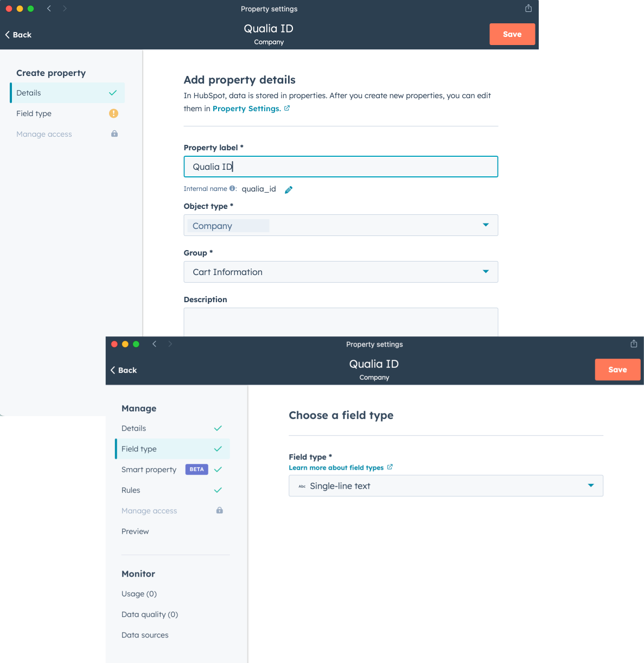Click the Abc icon in Field type dropdown

pyautogui.click(x=302, y=486)
